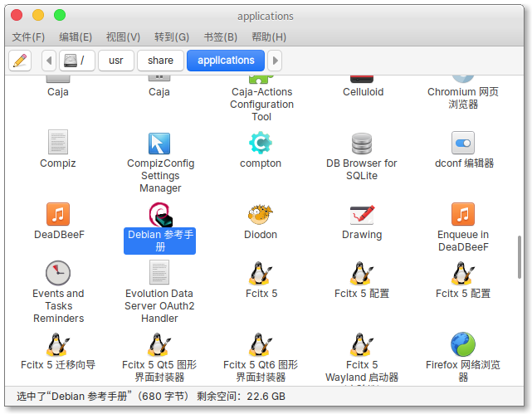532x414 pixels.
Task: Select Caja-Actions Configuration Tool label
Action: [261, 104]
